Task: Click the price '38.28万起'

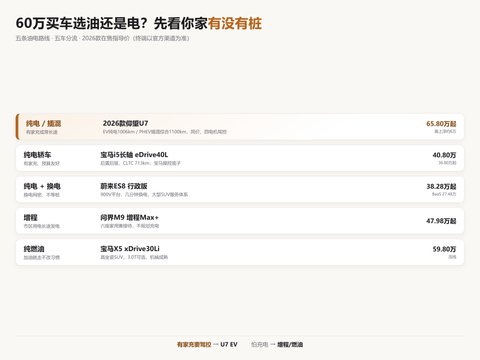Action: (441, 186)
